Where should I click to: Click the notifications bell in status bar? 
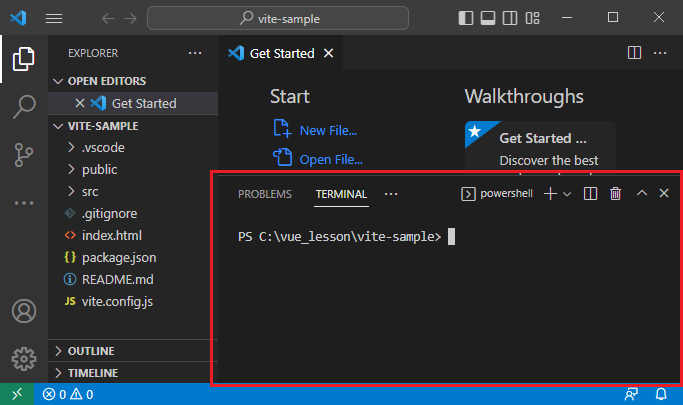click(661, 395)
